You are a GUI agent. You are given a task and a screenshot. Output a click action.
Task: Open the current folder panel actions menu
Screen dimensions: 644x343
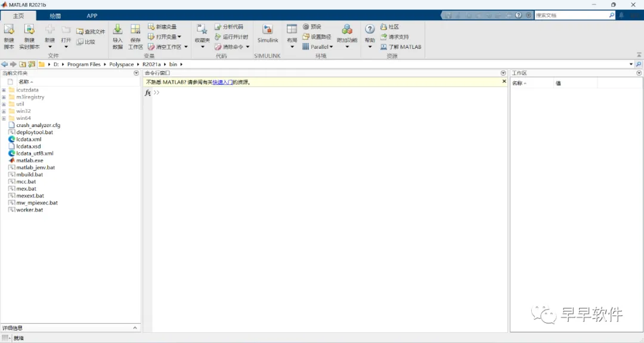[x=137, y=73]
